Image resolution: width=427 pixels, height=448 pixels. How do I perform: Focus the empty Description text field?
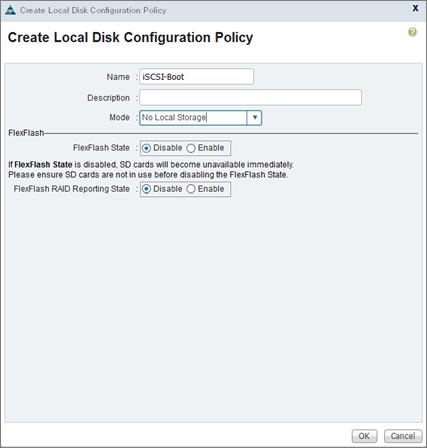[250, 97]
